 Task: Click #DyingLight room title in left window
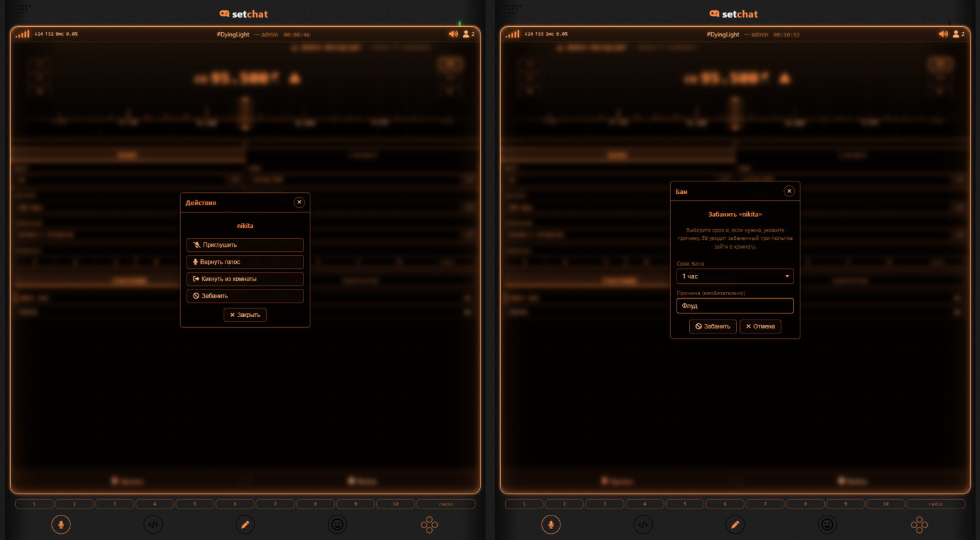click(233, 35)
